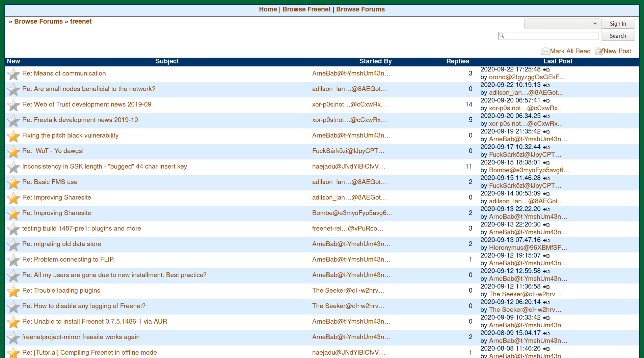Click the Mark All Read envelope icon
This screenshot has height=358, width=644.
545,51
